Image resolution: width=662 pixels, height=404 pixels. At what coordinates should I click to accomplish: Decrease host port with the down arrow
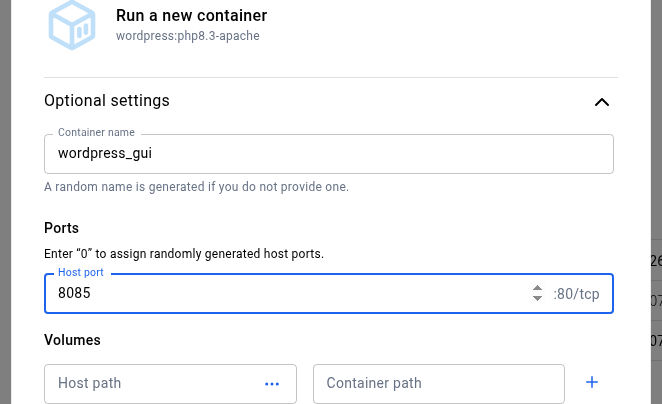538,300
